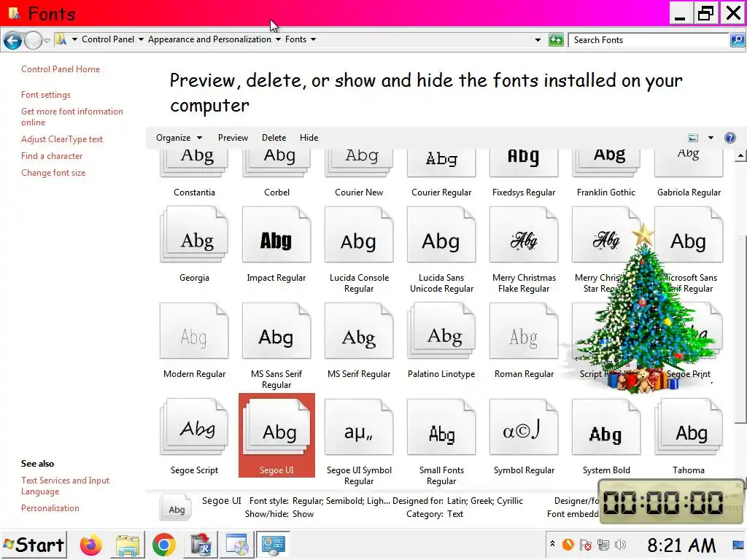Open the address bar history dropdown
This screenshot has width=747, height=560.
pos(538,40)
